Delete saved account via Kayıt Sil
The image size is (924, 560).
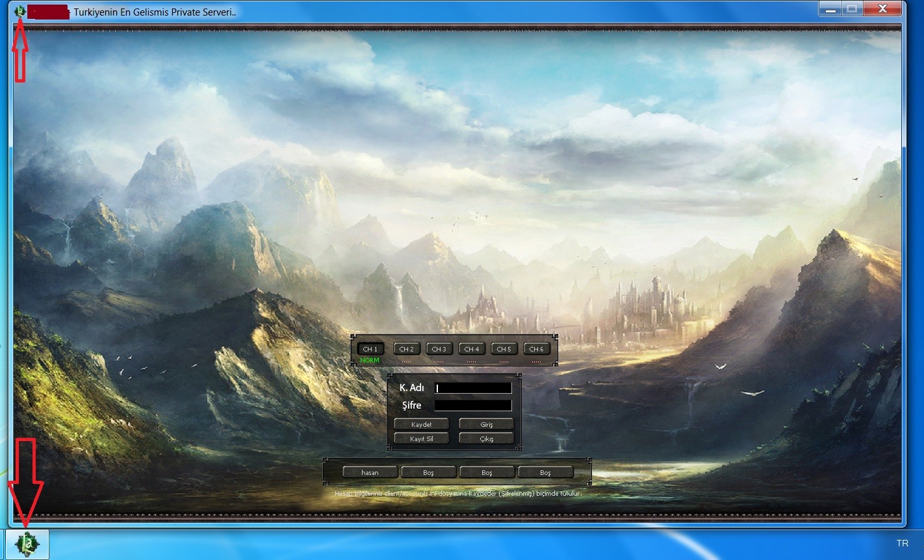coord(422,439)
